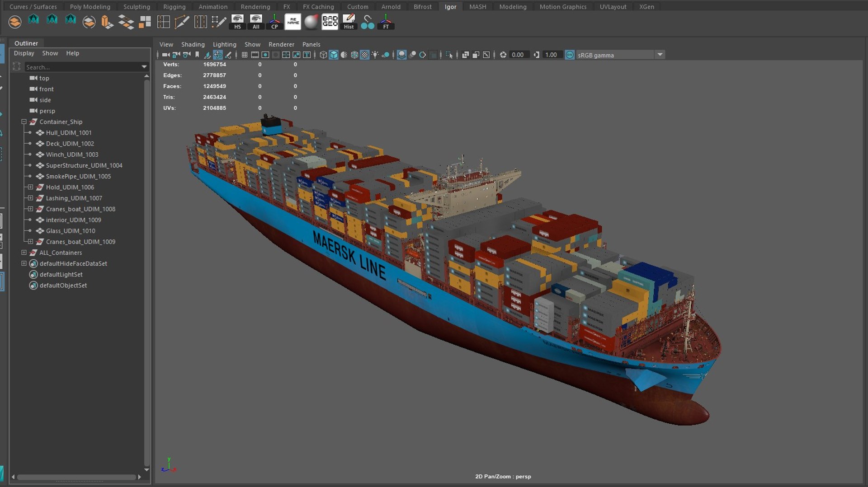Click the FT freeze transform shelf icon
868x487 pixels.
point(386,22)
